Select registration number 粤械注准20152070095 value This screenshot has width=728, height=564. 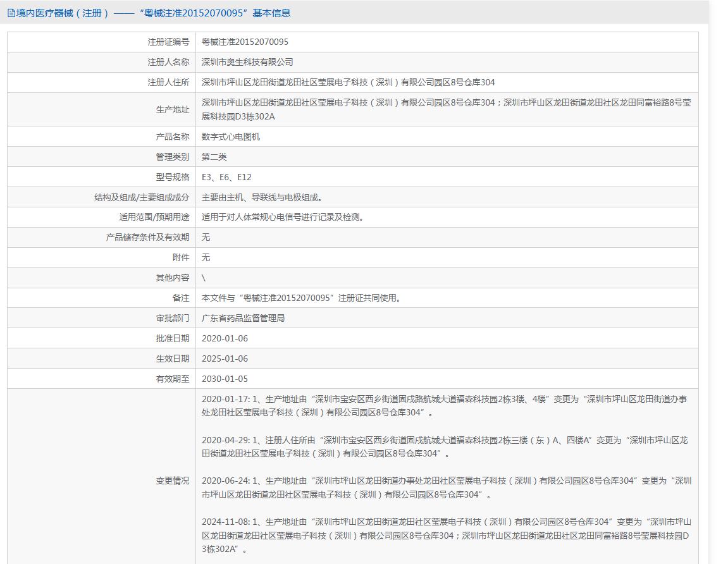click(x=245, y=42)
